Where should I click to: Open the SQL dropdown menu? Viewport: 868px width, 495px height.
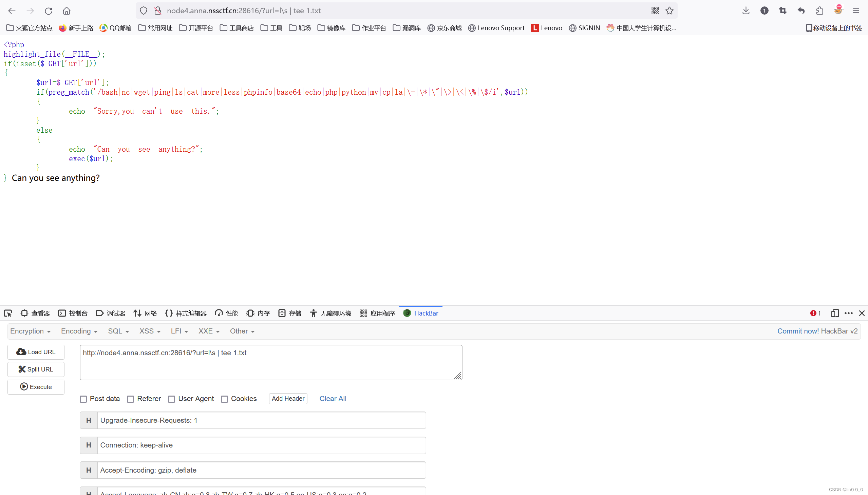click(118, 331)
